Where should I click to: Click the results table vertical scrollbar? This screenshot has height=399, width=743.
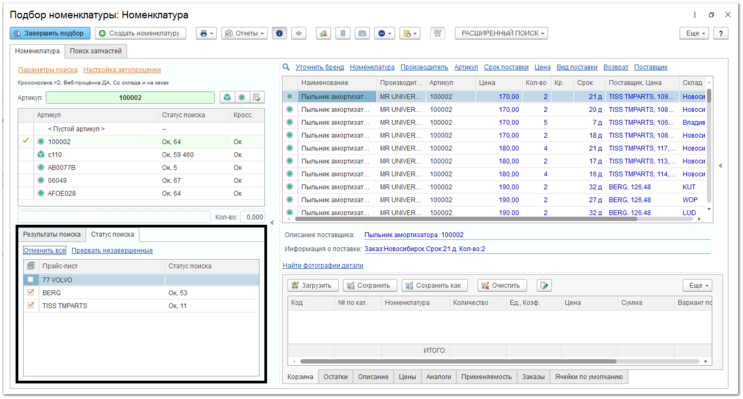709,95
